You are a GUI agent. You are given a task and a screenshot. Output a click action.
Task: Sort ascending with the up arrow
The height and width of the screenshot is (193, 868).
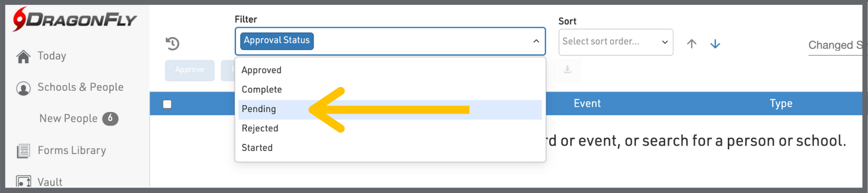[691, 44]
